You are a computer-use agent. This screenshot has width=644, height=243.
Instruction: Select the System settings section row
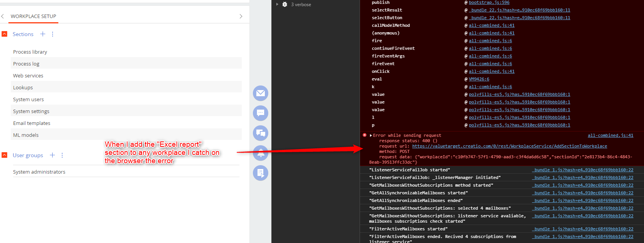(31, 111)
